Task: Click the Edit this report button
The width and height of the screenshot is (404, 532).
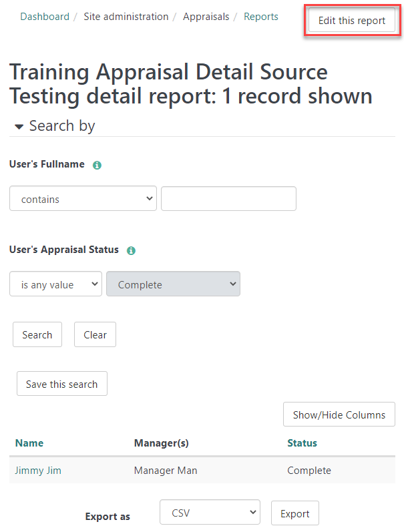Action: [x=352, y=21]
